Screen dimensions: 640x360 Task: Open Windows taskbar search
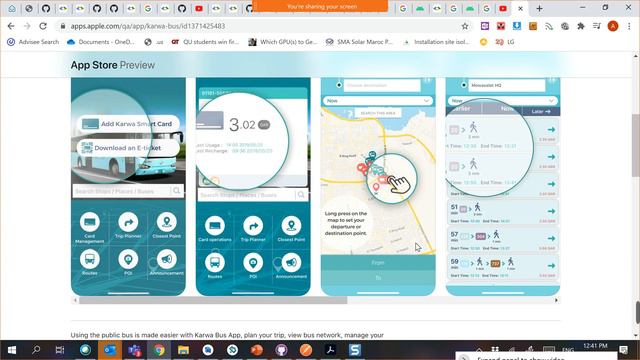pyautogui.click(x=36, y=350)
